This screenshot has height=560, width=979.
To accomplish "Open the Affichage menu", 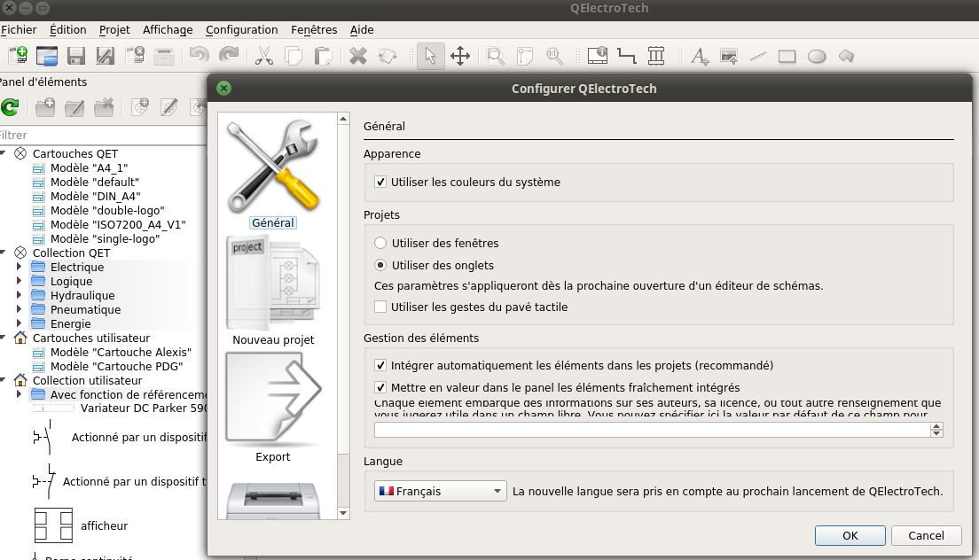I will [x=168, y=29].
